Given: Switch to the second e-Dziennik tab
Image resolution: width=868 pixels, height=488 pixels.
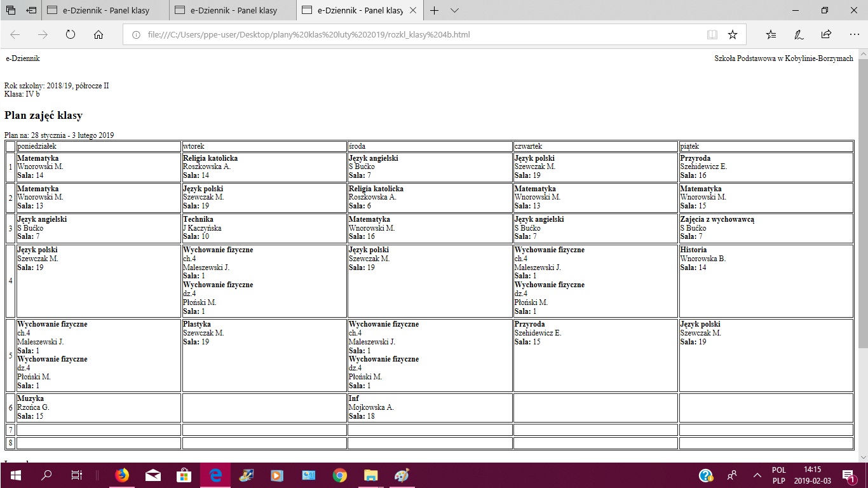Looking at the screenshot, I should click(233, 10).
